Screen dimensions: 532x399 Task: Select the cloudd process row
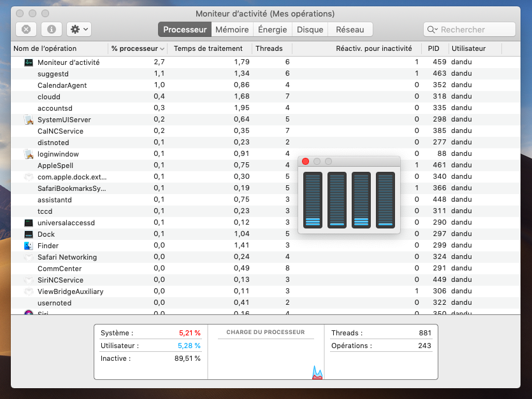coord(265,97)
